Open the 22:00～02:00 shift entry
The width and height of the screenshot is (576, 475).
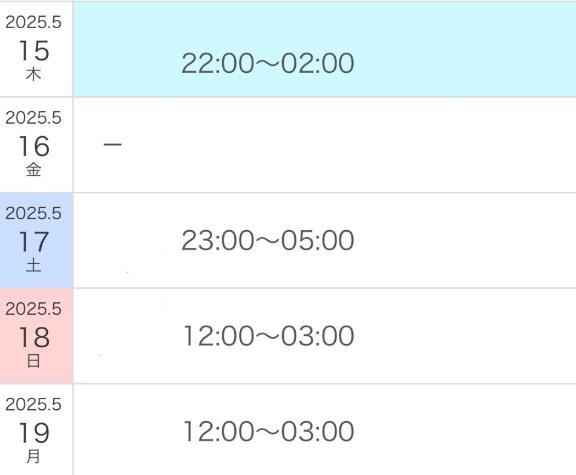coord(267,63)
